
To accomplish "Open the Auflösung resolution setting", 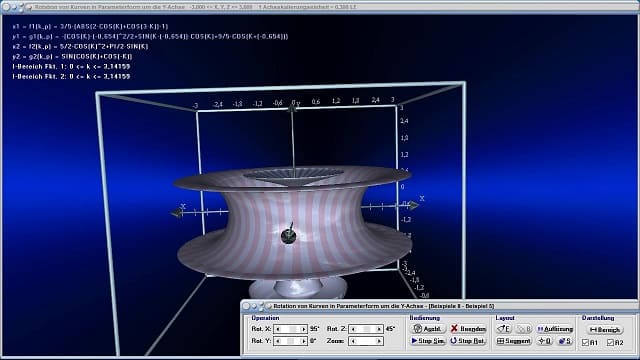I will 555,329.
